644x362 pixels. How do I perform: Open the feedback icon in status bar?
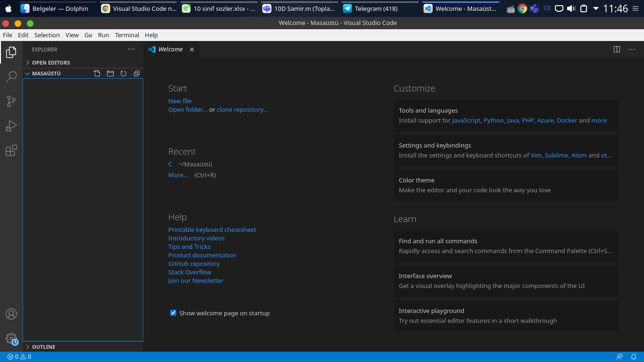click(619, 357)
